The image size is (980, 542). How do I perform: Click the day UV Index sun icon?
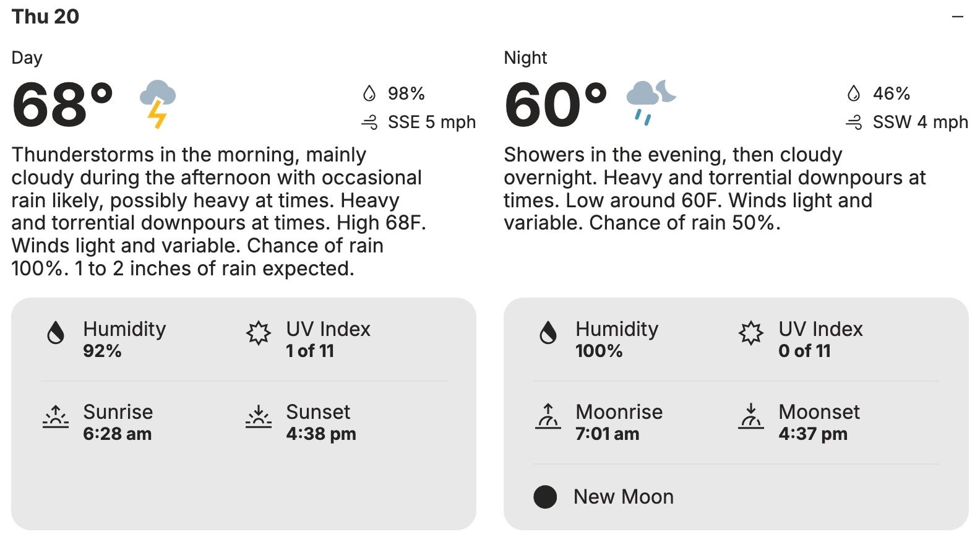click(x=258, y=333)
